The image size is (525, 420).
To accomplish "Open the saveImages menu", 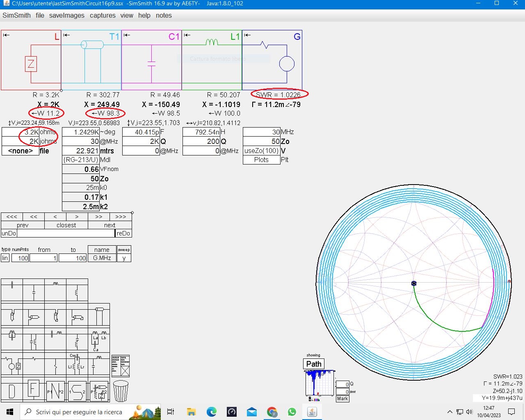I will [x=67, y=15].
